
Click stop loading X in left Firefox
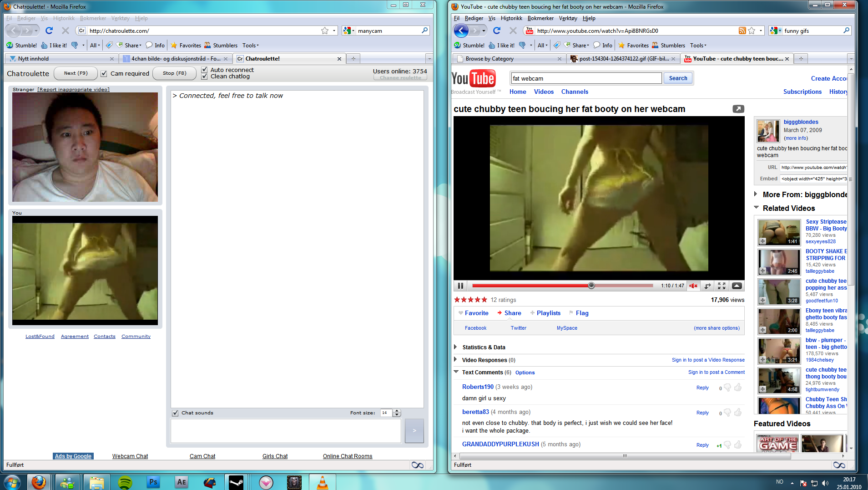[65, 31]
